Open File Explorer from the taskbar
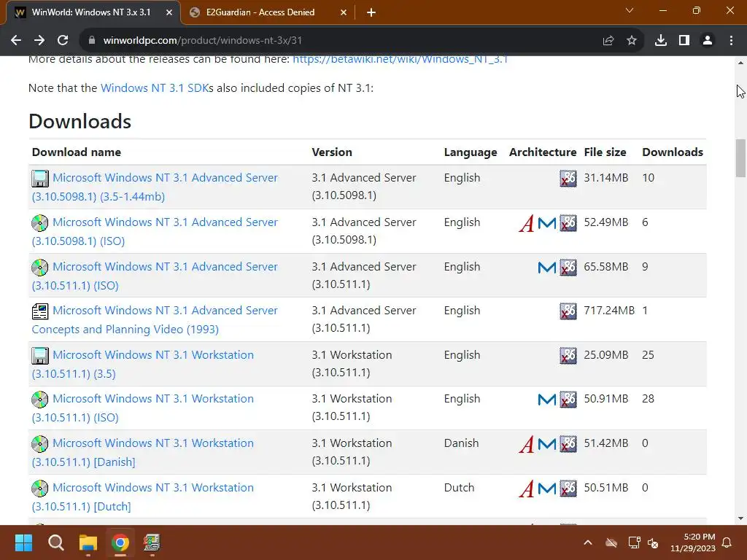The height and width of the screenshot is (560, 747). (x=88, y=542)
